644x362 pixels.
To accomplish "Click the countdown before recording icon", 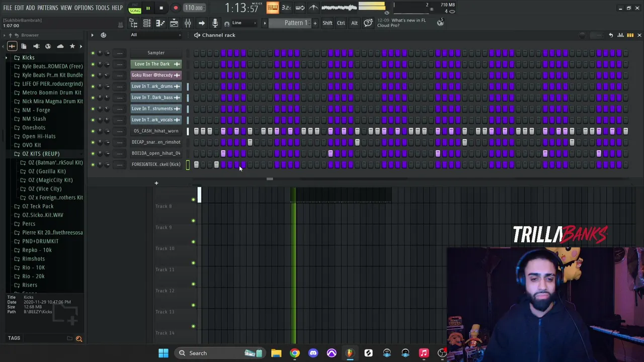I will 286,8.
